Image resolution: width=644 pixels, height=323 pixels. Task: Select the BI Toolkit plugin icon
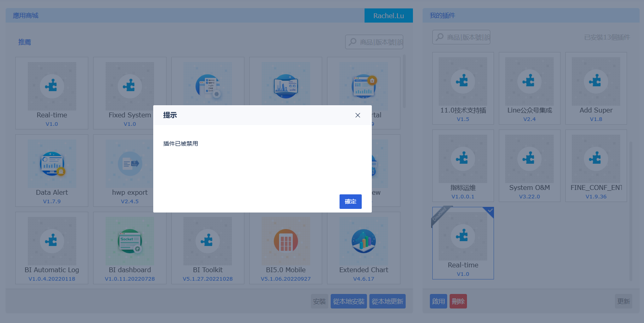pyautogui.click(x=208, y=241)
